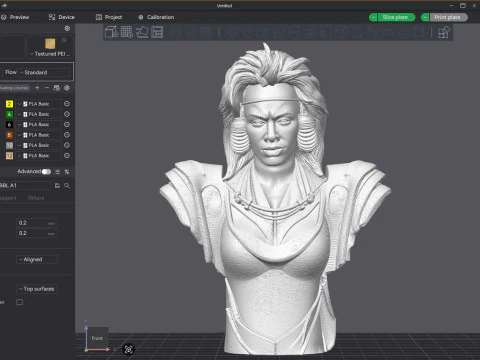Open the Textured PEI plate dropdown
Screen dimensions: 480x360
click(50, 54)
